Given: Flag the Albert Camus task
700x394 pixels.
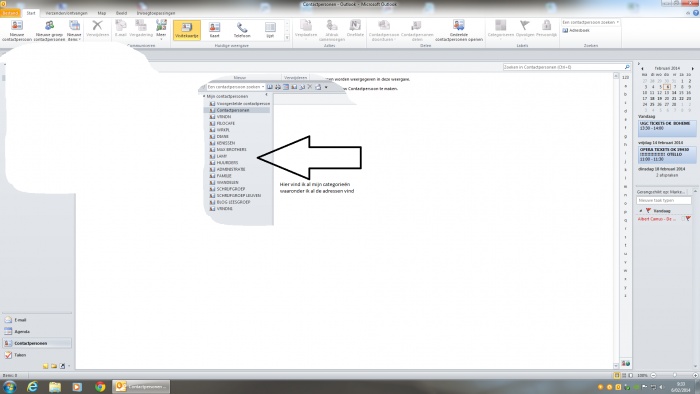Looking at the screenshot, I should pos(688,219).
